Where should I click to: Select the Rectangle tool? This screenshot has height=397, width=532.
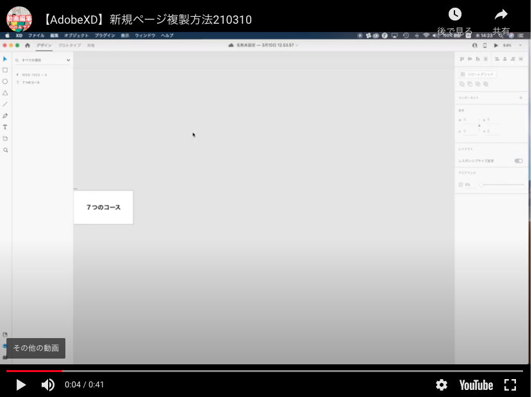pos(5,70)
